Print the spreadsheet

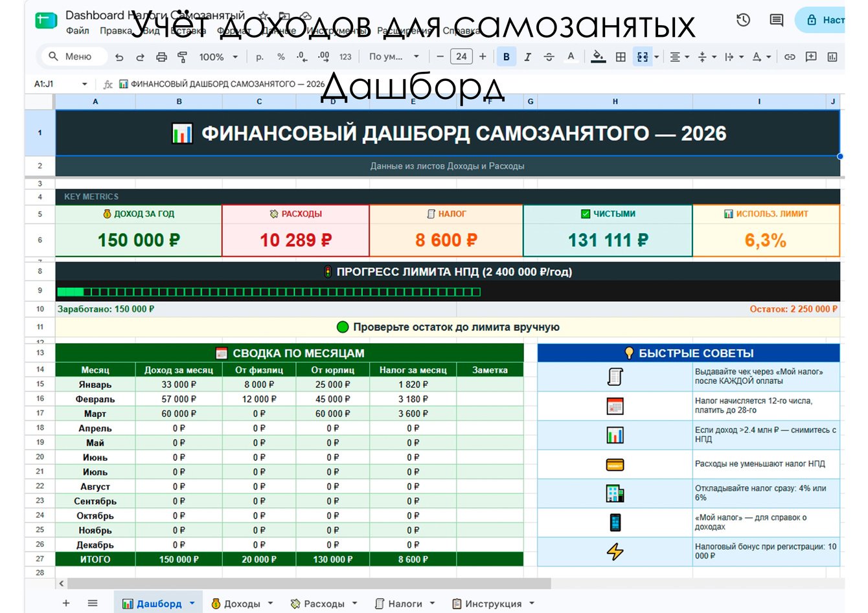(161, 57)
